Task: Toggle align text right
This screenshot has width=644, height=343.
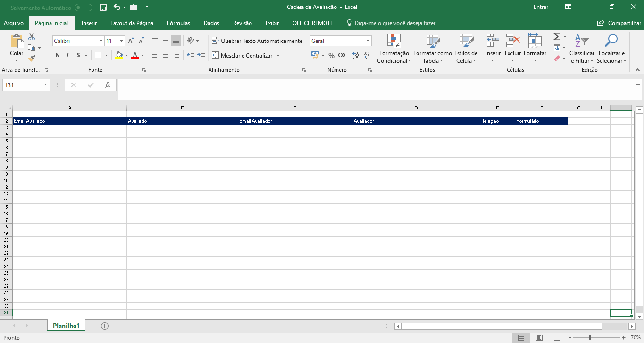Action: pyautogui.click(x=176, y=55)
